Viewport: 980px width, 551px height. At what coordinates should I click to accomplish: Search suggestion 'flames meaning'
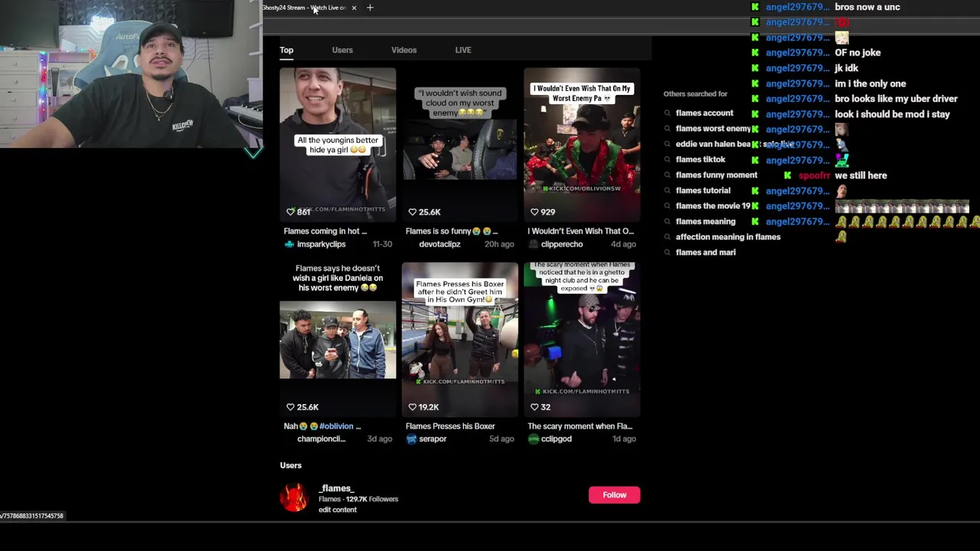706,221
